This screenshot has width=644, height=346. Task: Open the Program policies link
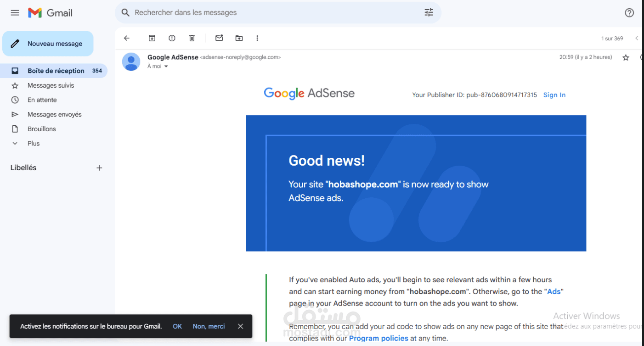click(x=378, y=338)
